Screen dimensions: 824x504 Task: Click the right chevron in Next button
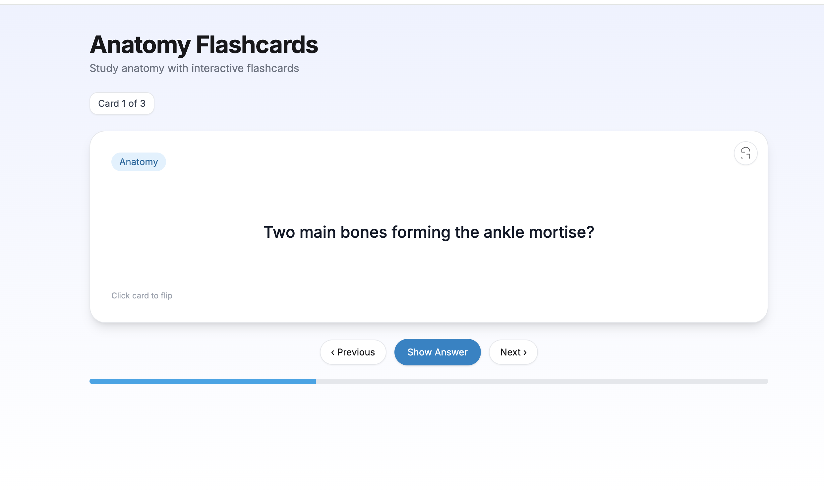[525, 352]
